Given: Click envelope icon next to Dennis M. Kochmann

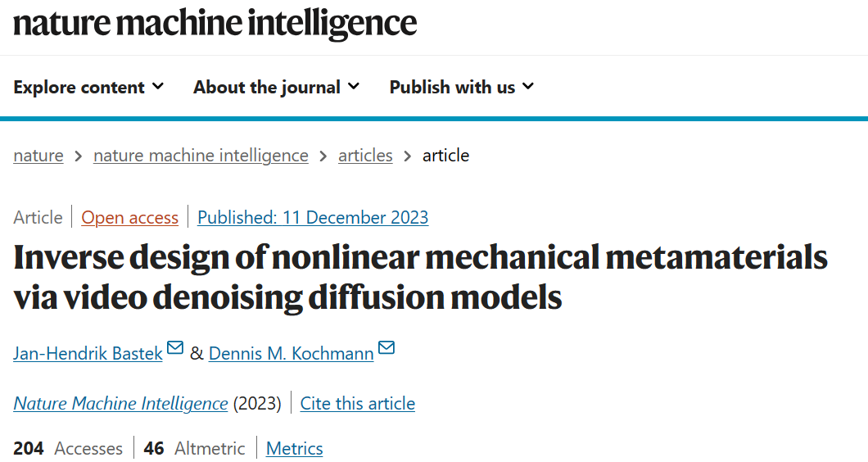Looking at the screenshot, I should pos(387,348).
